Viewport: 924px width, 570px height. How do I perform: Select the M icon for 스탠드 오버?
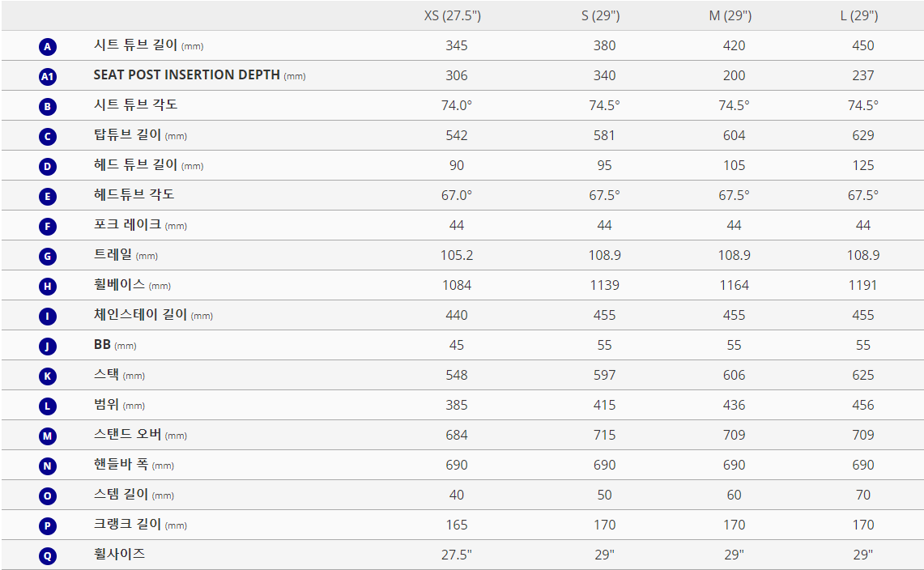tap(48, 436)
